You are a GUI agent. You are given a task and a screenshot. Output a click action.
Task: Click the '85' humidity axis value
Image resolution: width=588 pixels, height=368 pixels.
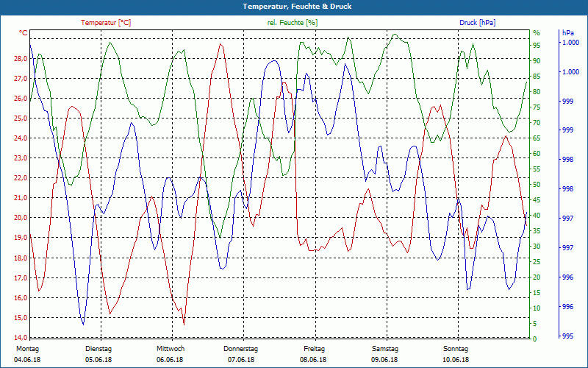(x=537, y=77)
